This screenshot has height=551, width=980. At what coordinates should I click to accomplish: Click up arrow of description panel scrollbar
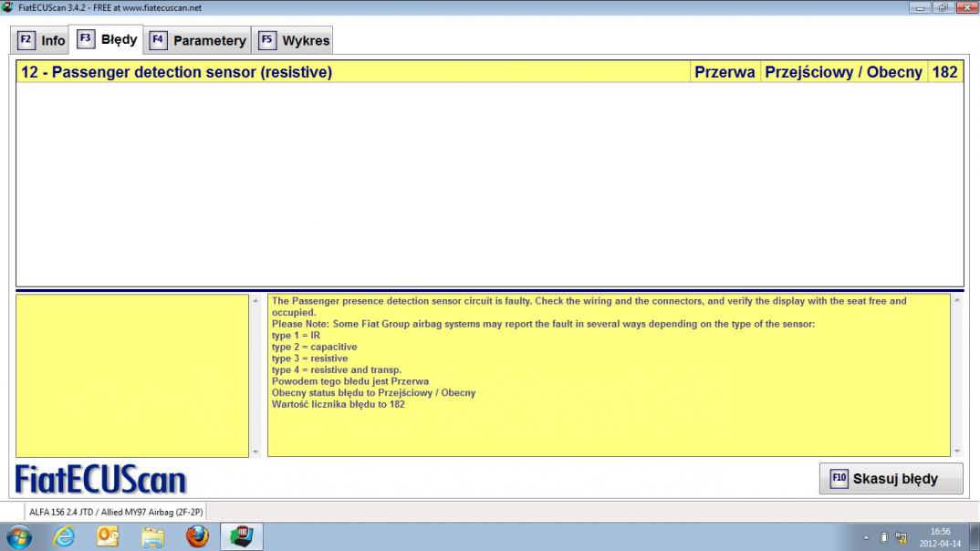click(x=957, y=300)
